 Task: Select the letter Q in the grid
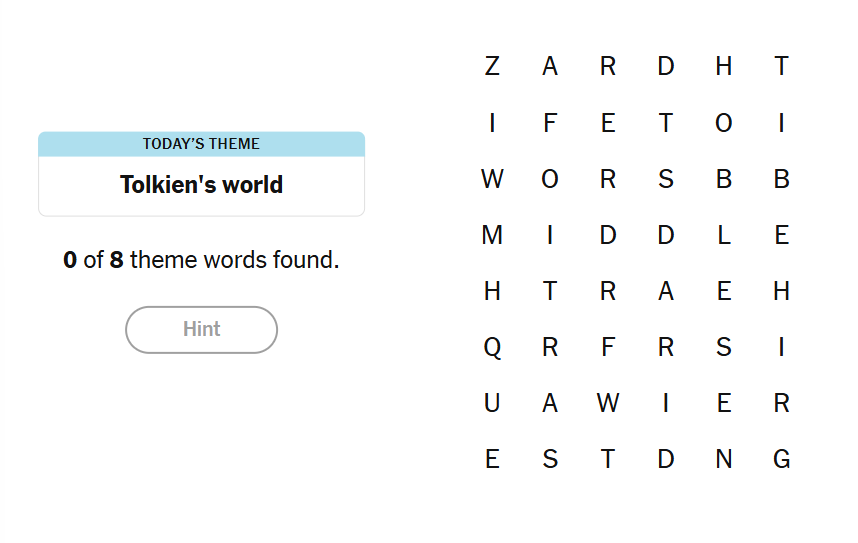pos(492,347)
